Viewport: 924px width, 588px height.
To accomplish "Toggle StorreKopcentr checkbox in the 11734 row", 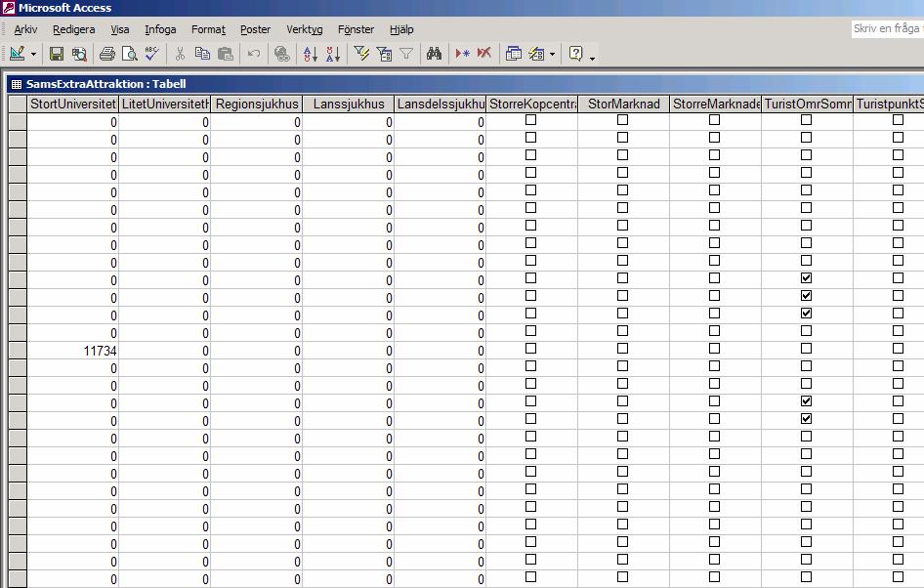I will click(x=531, y=349).
